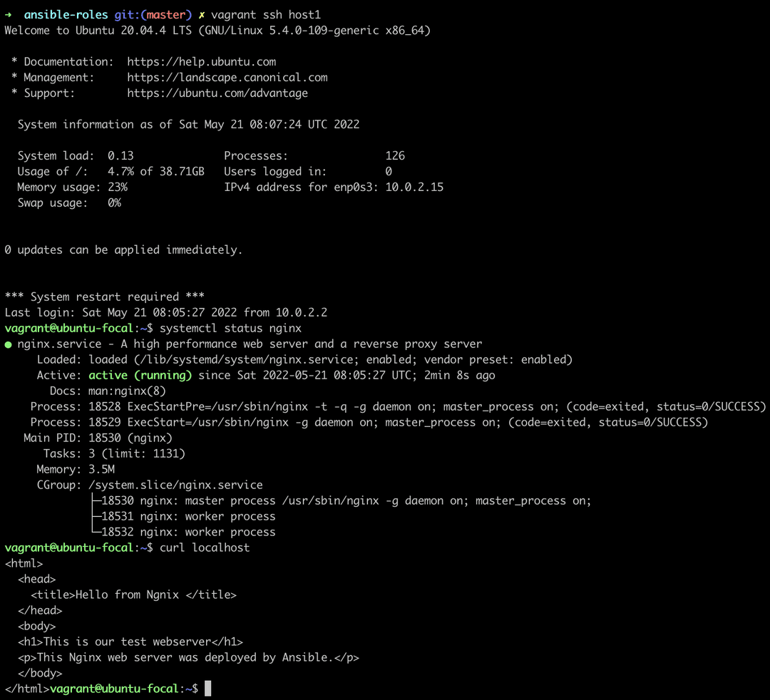Select the master branch name in the prompt

167,14
